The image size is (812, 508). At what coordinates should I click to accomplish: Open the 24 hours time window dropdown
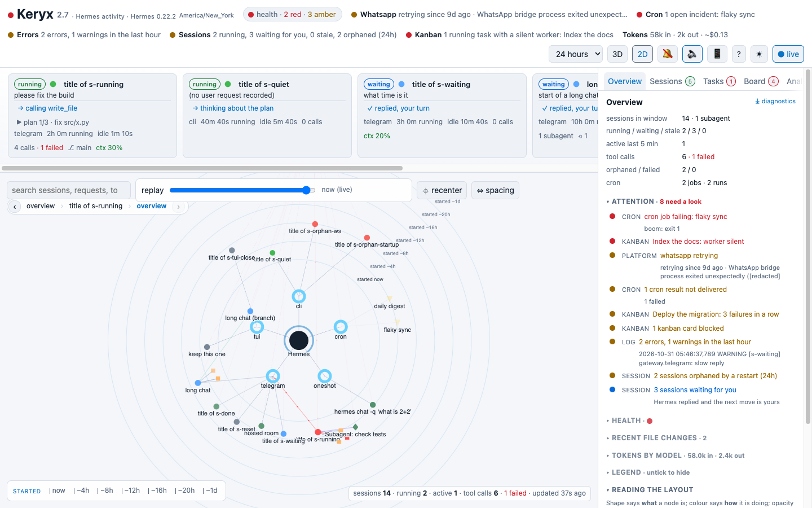575,54
